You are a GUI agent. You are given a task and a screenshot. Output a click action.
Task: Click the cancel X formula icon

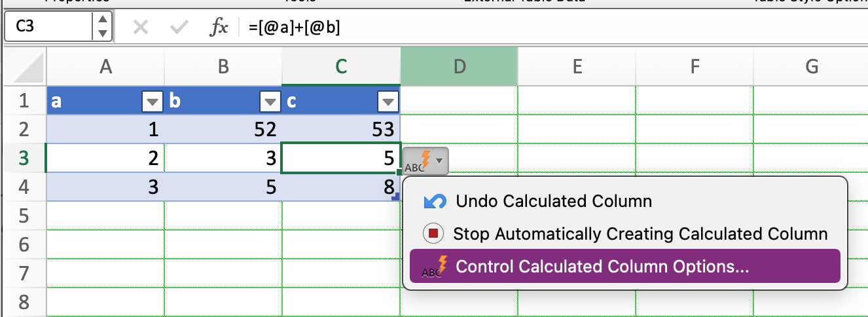click(x=140, y=28)
